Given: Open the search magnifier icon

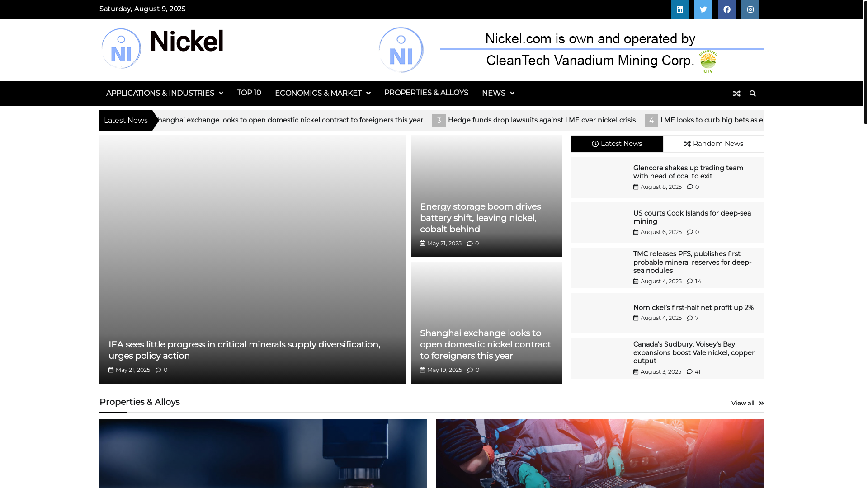Looking at the screenshot, I should (x=752, y=94).
